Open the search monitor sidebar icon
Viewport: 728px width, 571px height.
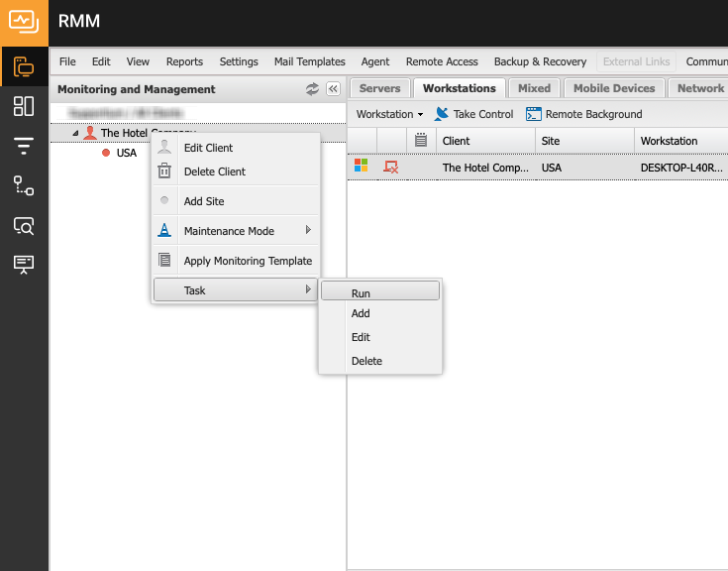pos(24,226)
